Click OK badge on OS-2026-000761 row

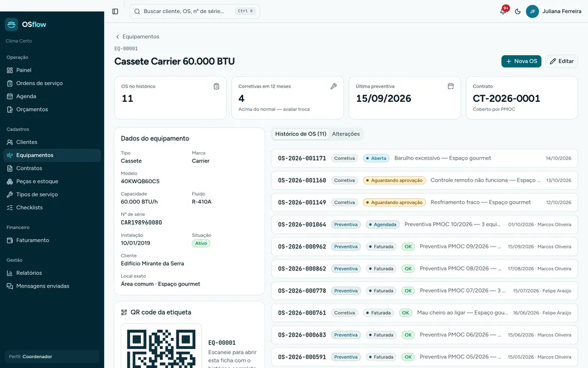click(x=405, y=313)
